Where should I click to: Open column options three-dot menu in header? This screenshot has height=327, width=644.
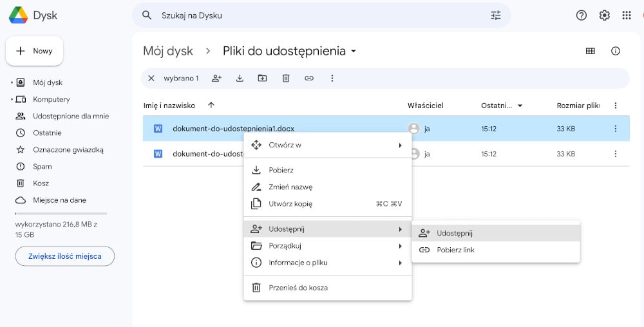click(615, 106)
